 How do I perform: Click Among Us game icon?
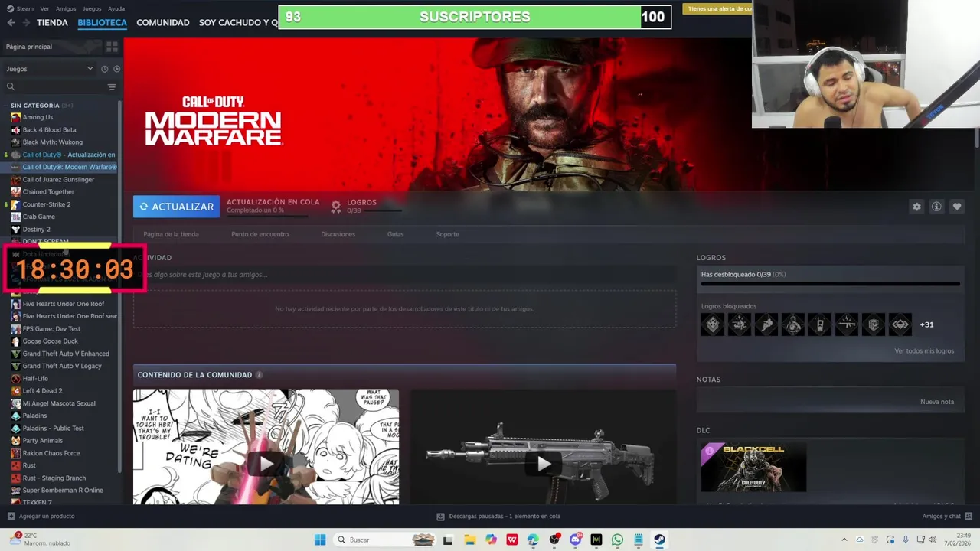(15, 117)
